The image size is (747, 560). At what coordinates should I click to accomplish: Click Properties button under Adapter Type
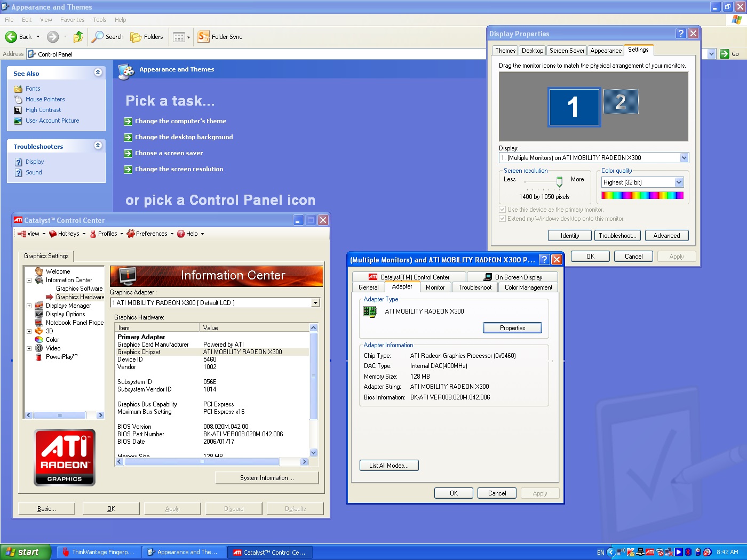[512, 328]
